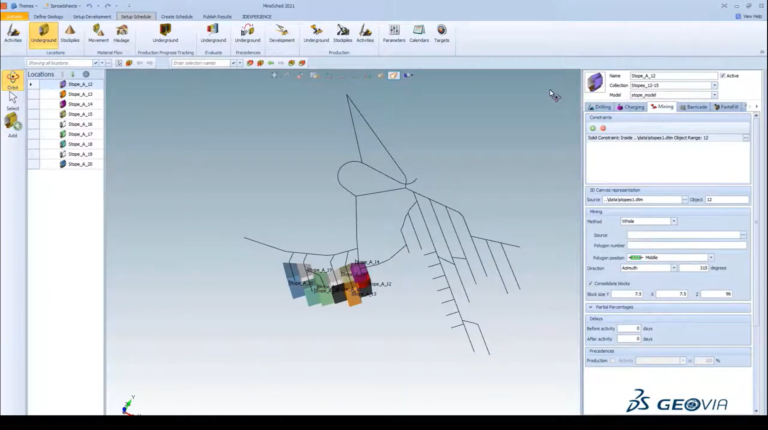Screen dimensions: 768x430
Task: Open the Haulage material flow icon
Action: (121, 34)
